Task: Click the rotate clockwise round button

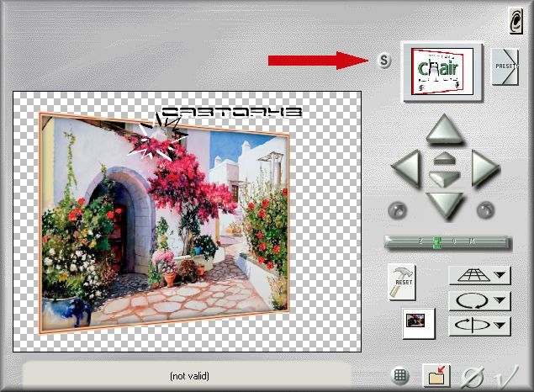Action: click(x=485, y=209)
